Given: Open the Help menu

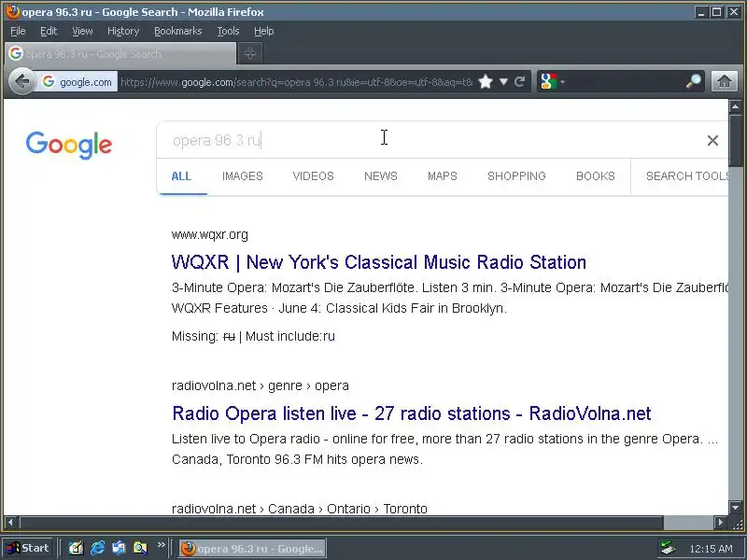Looking at the screenshot, I should click(264, 31).
